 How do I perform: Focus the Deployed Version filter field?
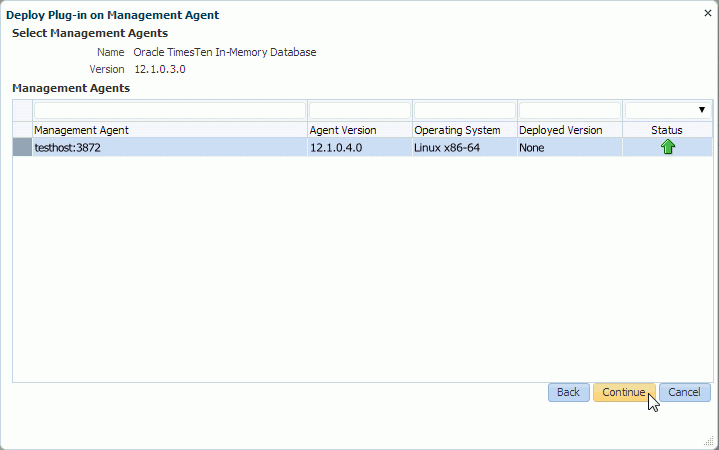[x=570, y=110]
